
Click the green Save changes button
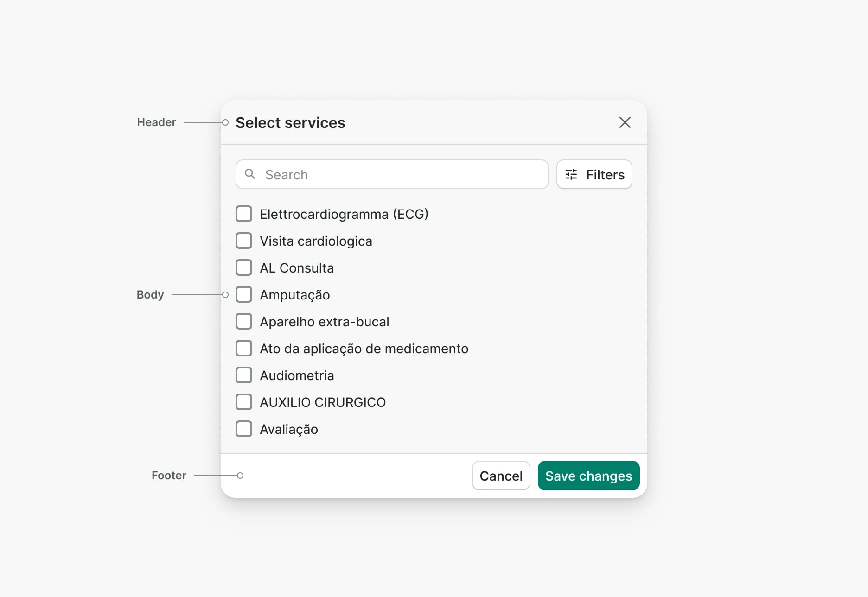588,476
